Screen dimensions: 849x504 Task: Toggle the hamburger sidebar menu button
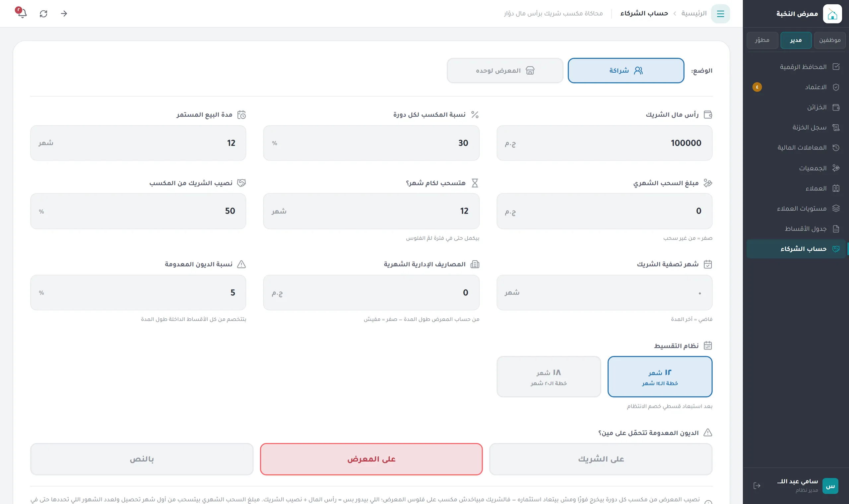click(x=720, y=14)
